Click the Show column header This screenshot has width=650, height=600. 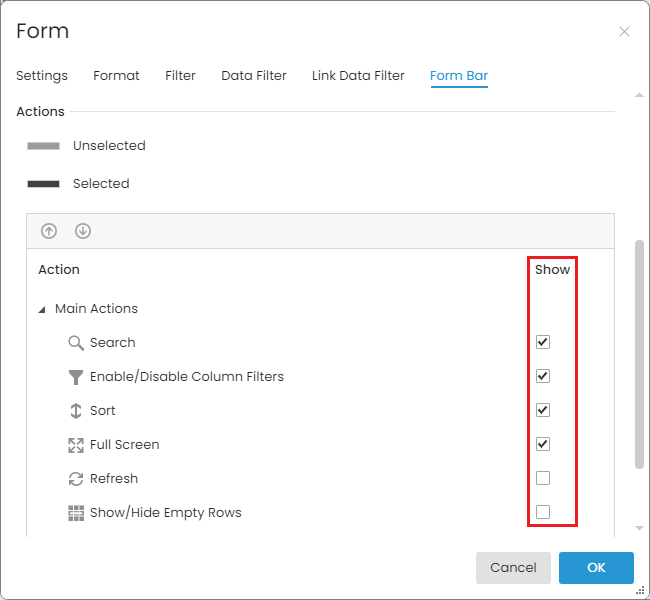tap(553, 270)
